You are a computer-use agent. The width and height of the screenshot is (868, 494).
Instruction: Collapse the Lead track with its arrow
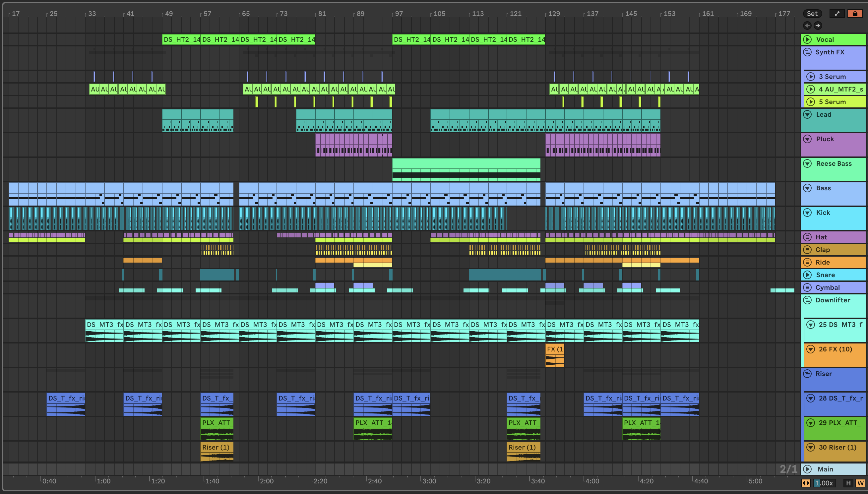808,114
